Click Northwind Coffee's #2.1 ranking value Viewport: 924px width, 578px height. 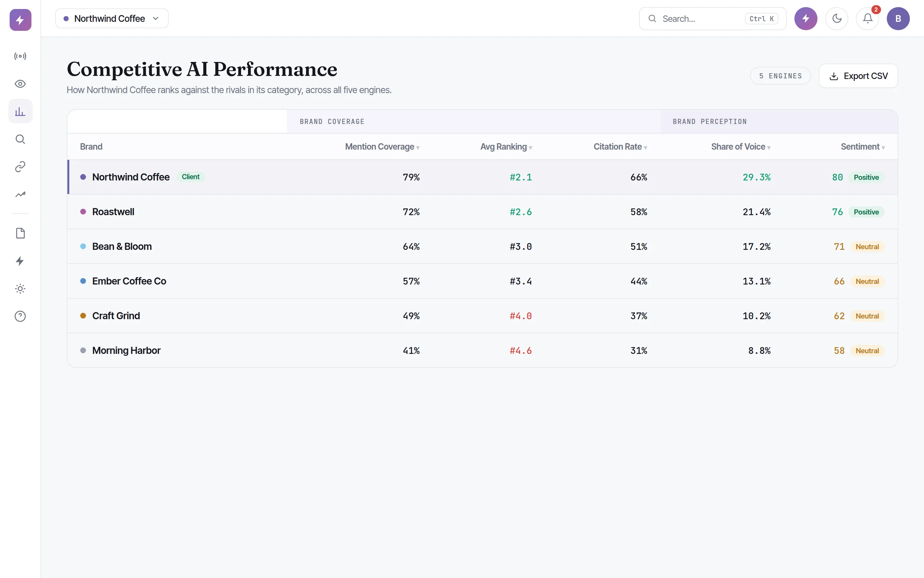tap(520, 177)
